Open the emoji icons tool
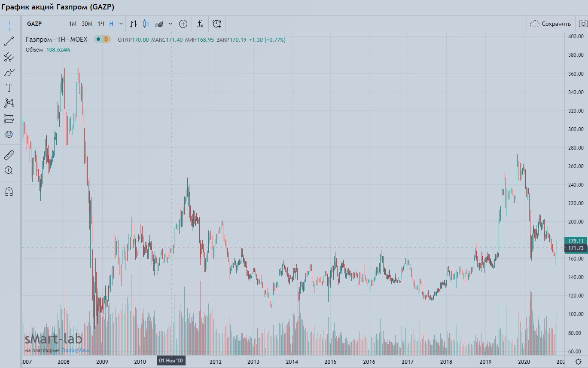The width and height of the screenshot is (588, 368). click(9, 134)
